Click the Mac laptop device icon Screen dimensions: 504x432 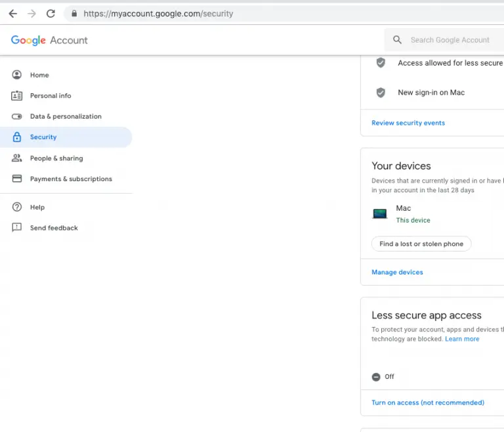379,213
